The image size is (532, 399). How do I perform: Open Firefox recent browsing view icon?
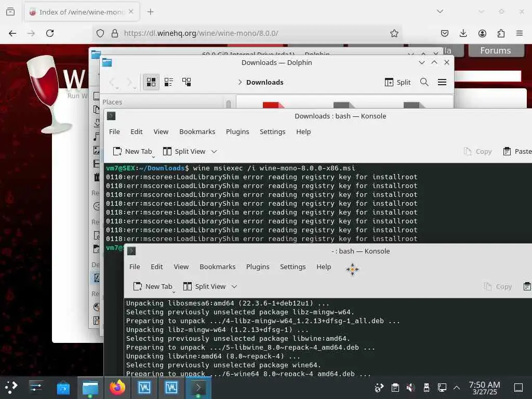click(10, 12)
